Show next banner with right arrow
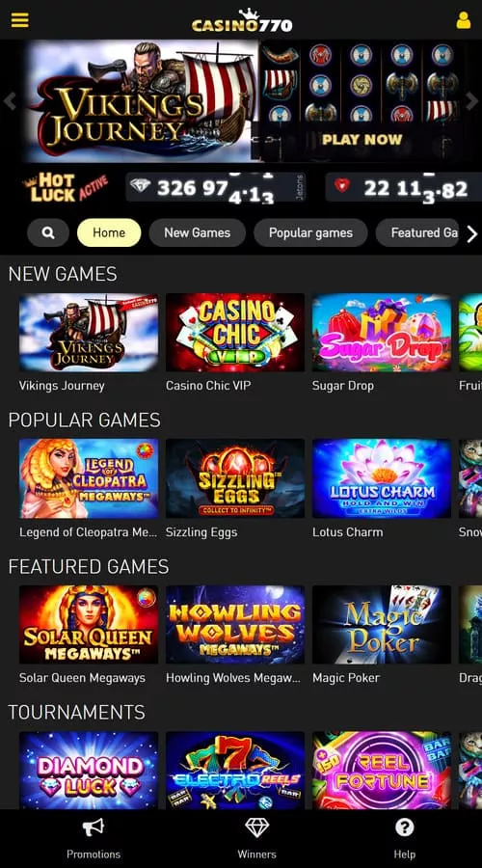482x868 pixels. tap(471, 101)
